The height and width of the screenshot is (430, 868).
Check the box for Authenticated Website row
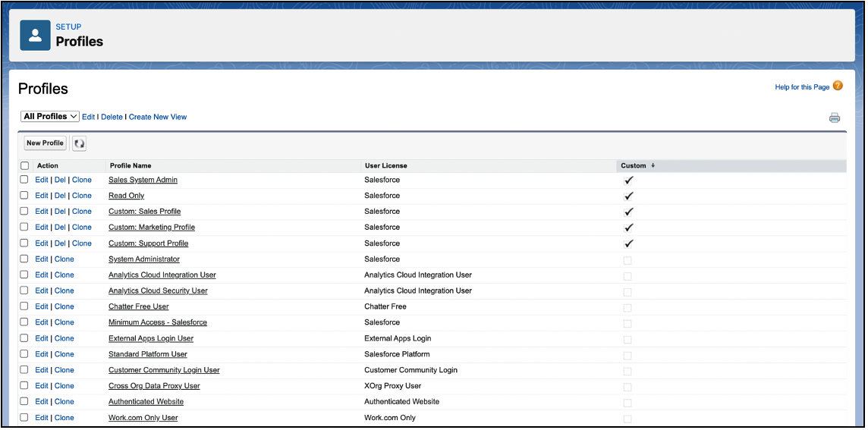pos(24,402)
